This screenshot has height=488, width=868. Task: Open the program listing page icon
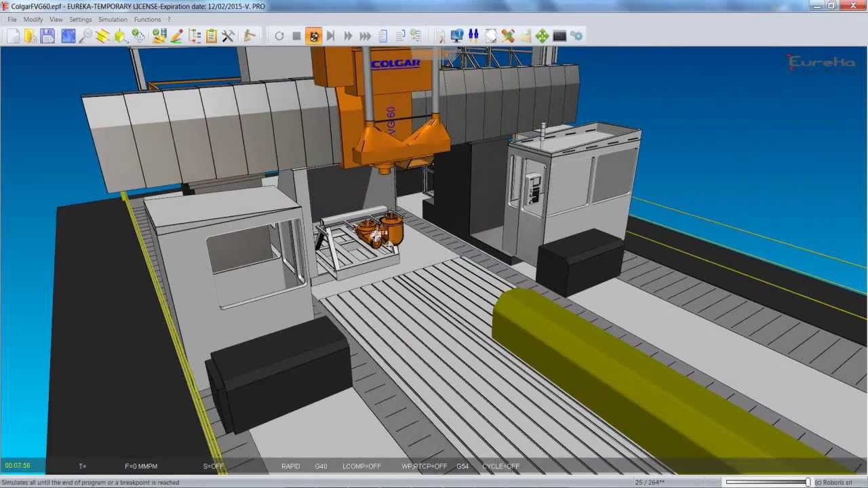click(x=382, y=36)
